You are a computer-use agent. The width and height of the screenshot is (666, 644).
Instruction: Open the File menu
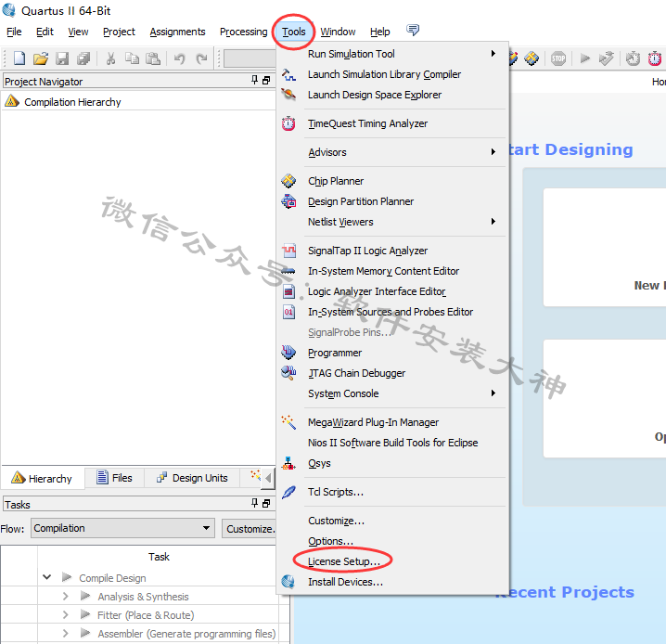pyautogui.click(x=14, y=32)
